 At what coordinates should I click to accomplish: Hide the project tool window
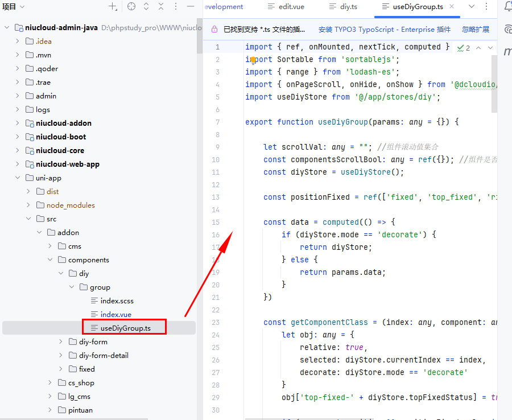point(191,7)
